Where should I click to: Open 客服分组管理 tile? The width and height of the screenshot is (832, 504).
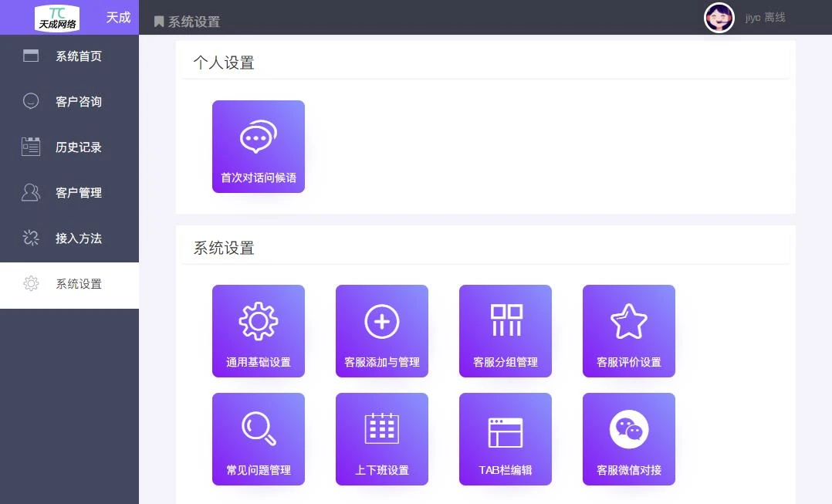click(x=505, y=331)
